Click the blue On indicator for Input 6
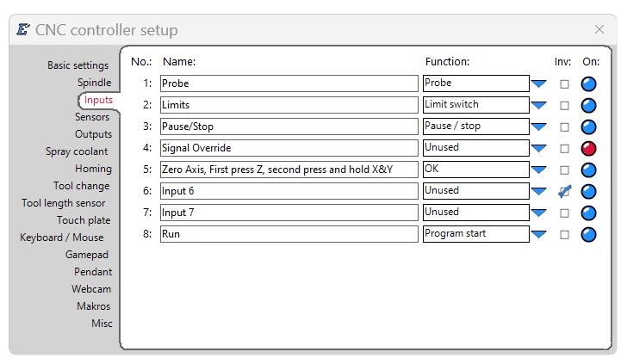This screenshot has width=627, height=364. point(588,191)
